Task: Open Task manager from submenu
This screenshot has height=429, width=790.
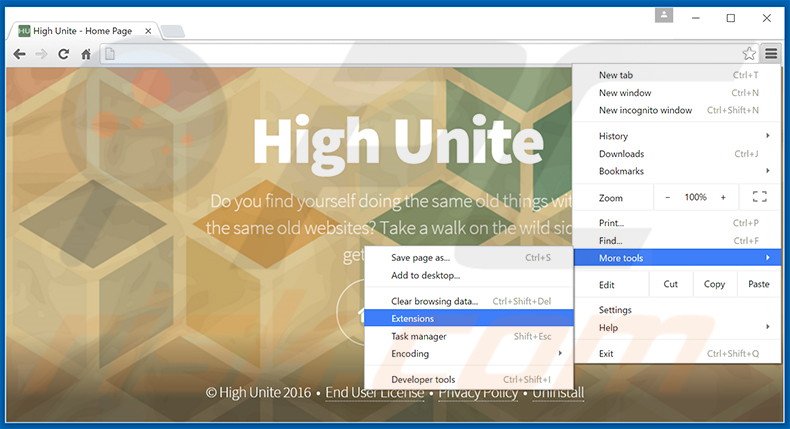Action: click(469, 336)
